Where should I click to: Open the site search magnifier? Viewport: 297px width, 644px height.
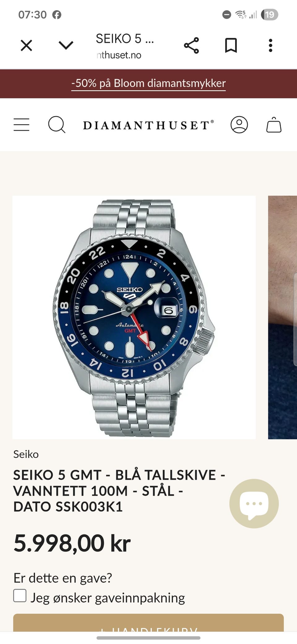pyautogui.click(x=57, y=125)
